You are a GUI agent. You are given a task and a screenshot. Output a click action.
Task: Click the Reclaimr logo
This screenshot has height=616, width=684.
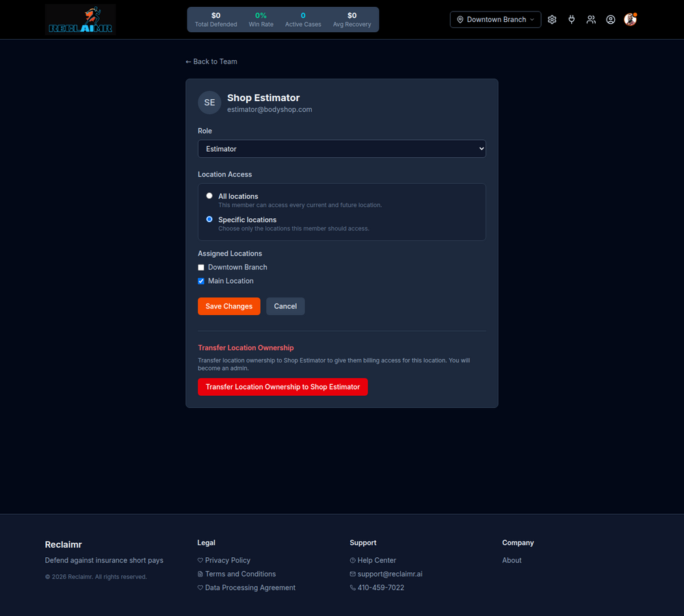coord(80,20)
